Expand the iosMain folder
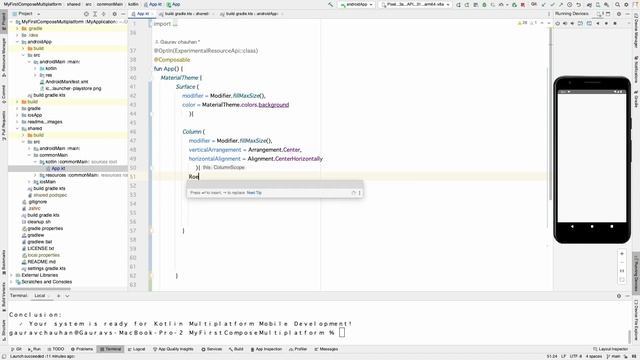Viewport: 640px width, 360px height. pyautogui.click(x=29, y=182)
